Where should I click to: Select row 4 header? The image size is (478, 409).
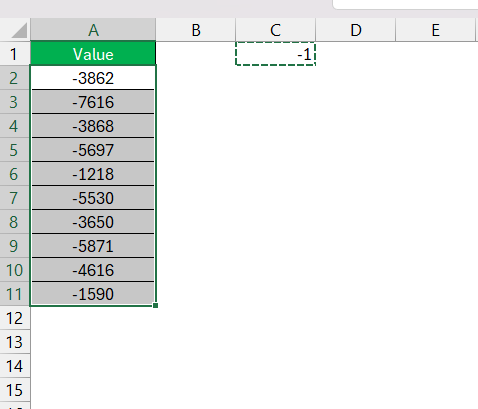tap(15, 126)
